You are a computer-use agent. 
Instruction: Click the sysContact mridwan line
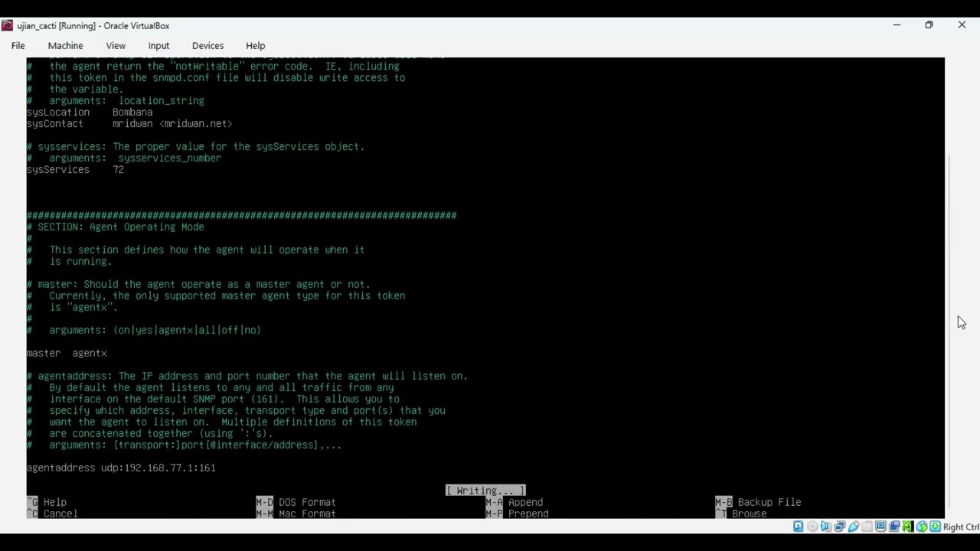[129, 123]
